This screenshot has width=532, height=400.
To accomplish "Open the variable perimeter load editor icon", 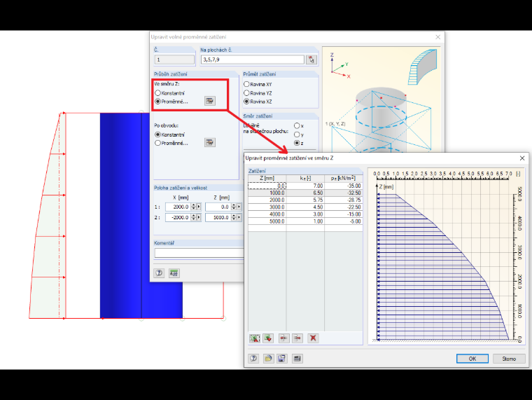I will click(x=210, y=143).
